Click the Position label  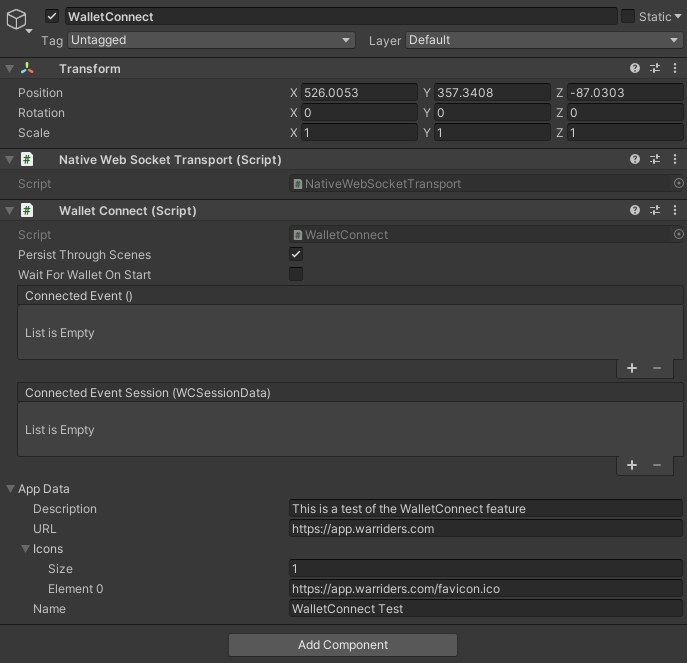40,93
